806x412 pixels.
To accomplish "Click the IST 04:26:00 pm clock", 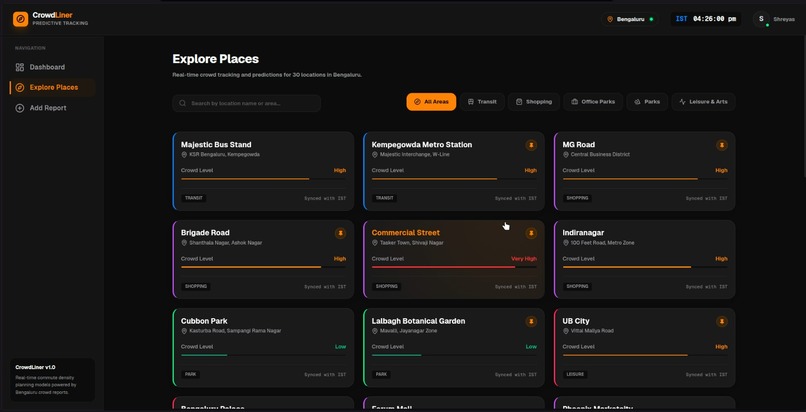I will pyautogui.click(x=706, y=19).
